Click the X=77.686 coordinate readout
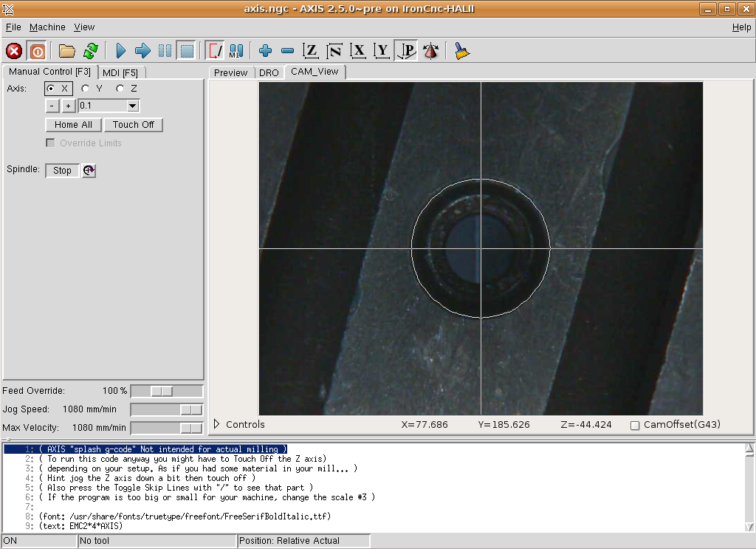The height and width of the screenshot is (549, 756). pos(425,425)
